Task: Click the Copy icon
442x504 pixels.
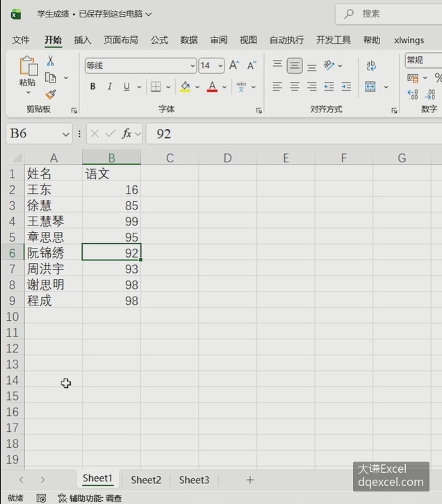Action: click(51, 78)
